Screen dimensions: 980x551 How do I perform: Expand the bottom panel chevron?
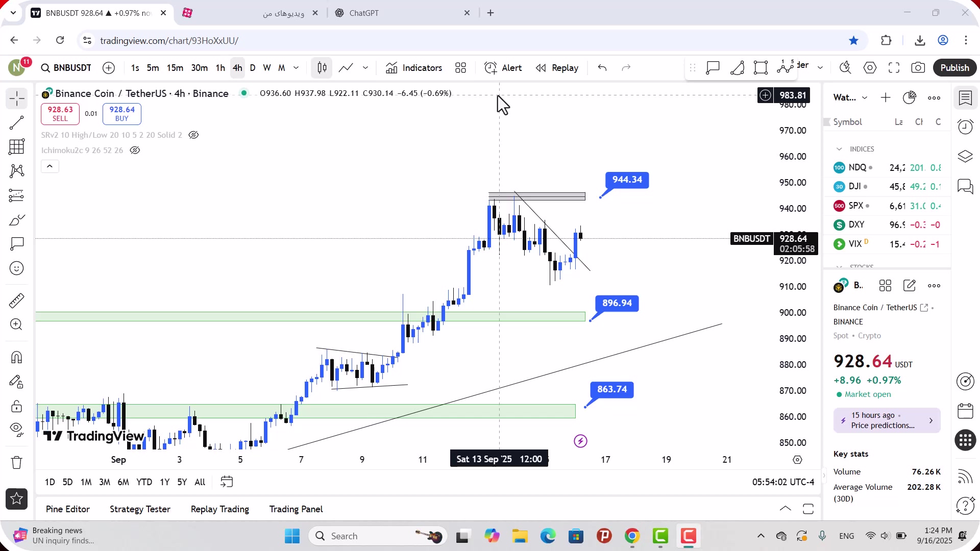coord(786,509)
